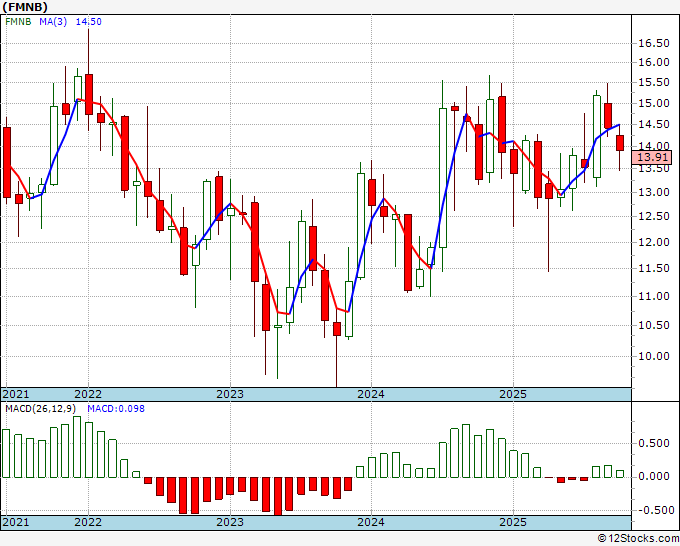Select the 12.00 price axis label

click(x=654, y=242)
